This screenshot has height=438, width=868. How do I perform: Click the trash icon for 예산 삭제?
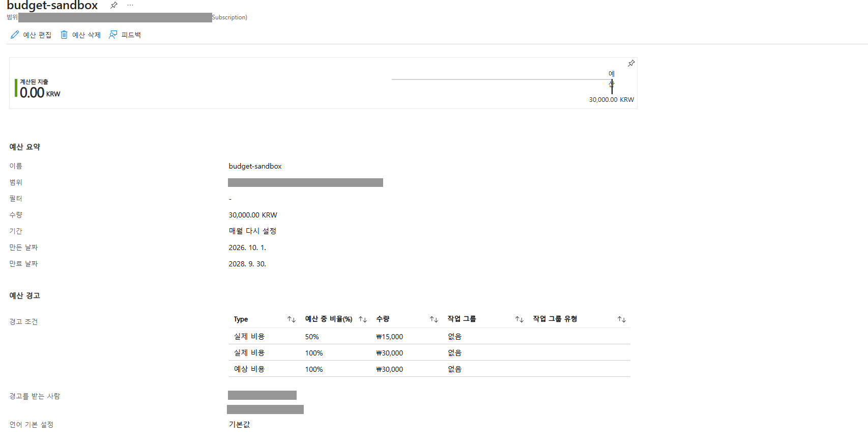[64, 35]
